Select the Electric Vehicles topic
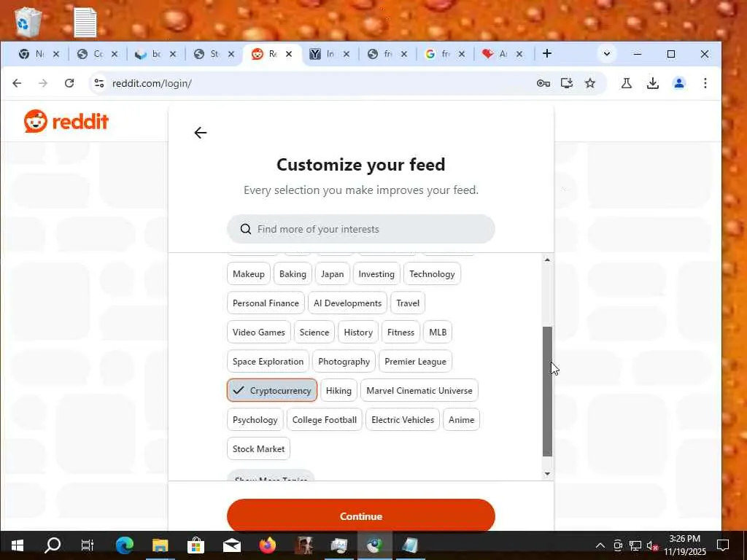 click(x=403, y=419)
